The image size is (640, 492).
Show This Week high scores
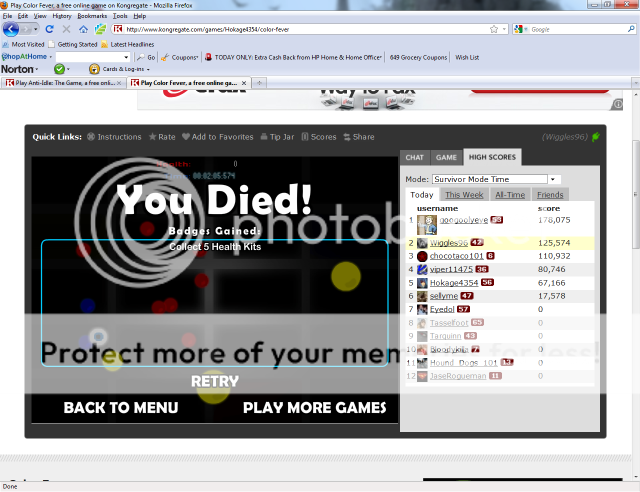(x=464, y=195)
